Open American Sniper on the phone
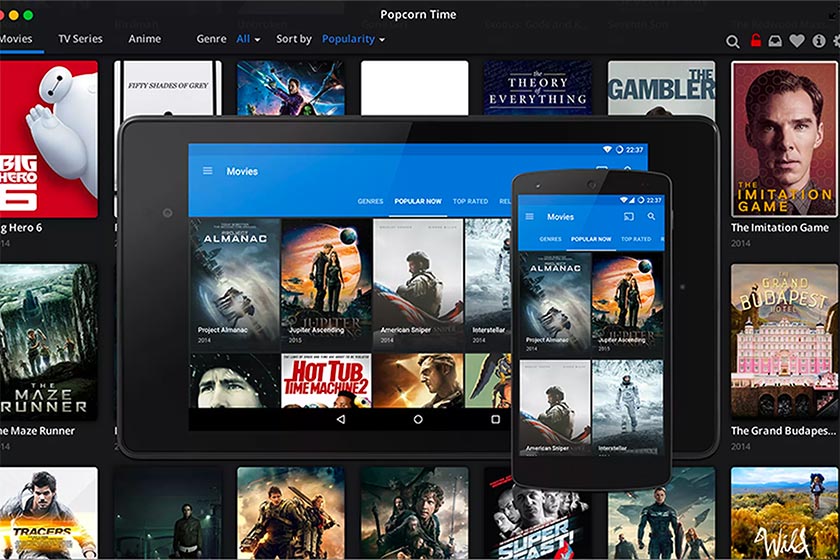Image resolution: width=840 pixels, height=560 pixels. point(555,407)
